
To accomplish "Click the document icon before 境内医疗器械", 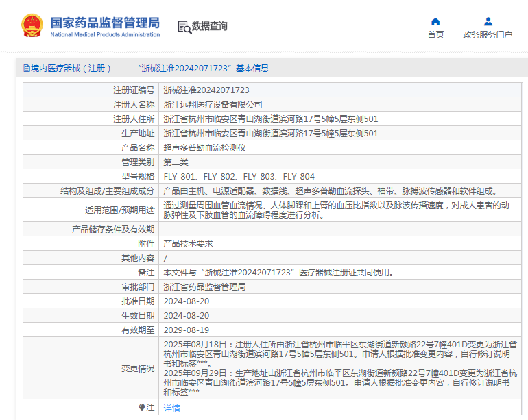I will (x=26, y=69).
